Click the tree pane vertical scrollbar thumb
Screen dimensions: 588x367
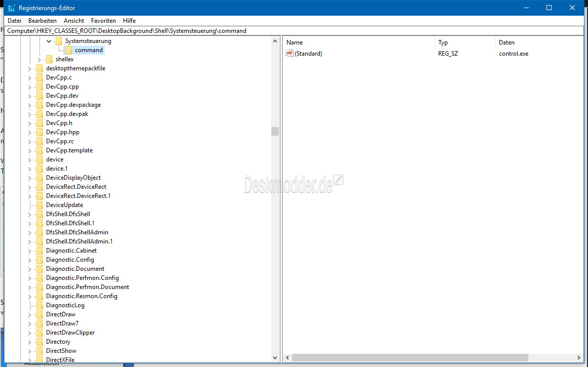[275, 131]
